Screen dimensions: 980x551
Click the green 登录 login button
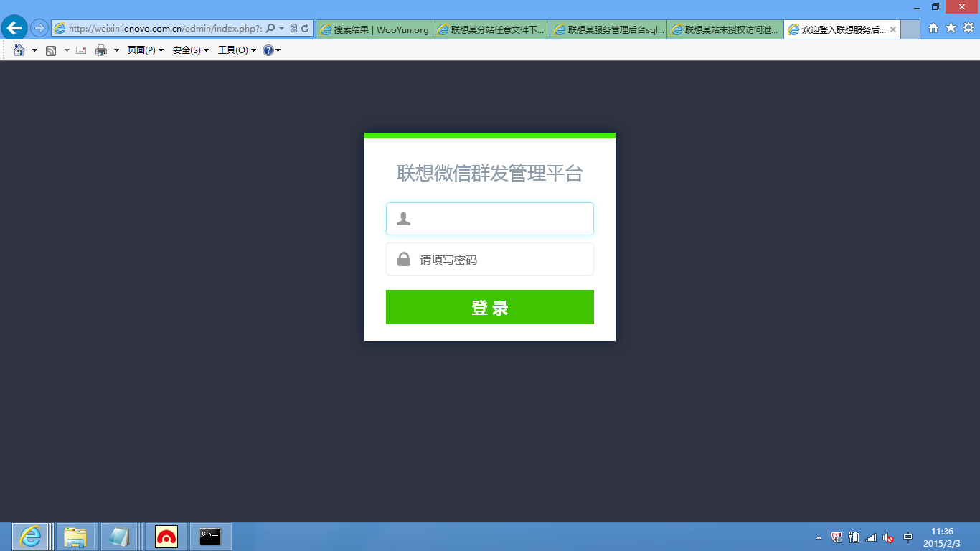(x=490, y=307)
